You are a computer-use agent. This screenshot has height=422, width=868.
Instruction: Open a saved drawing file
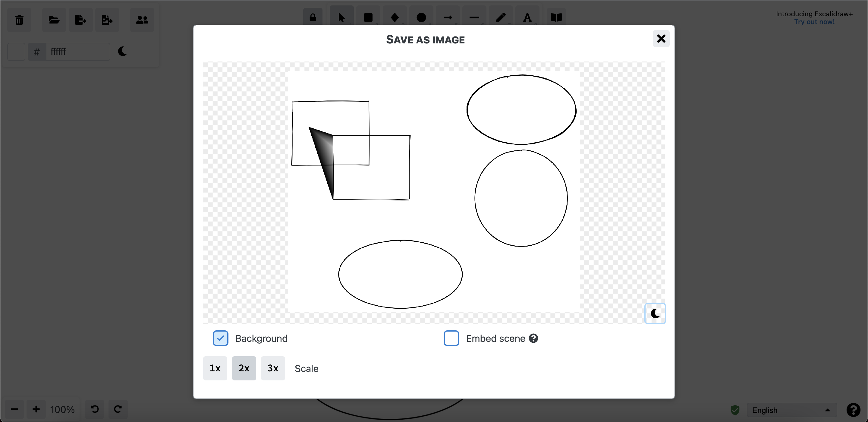click(x=54, y=20)
